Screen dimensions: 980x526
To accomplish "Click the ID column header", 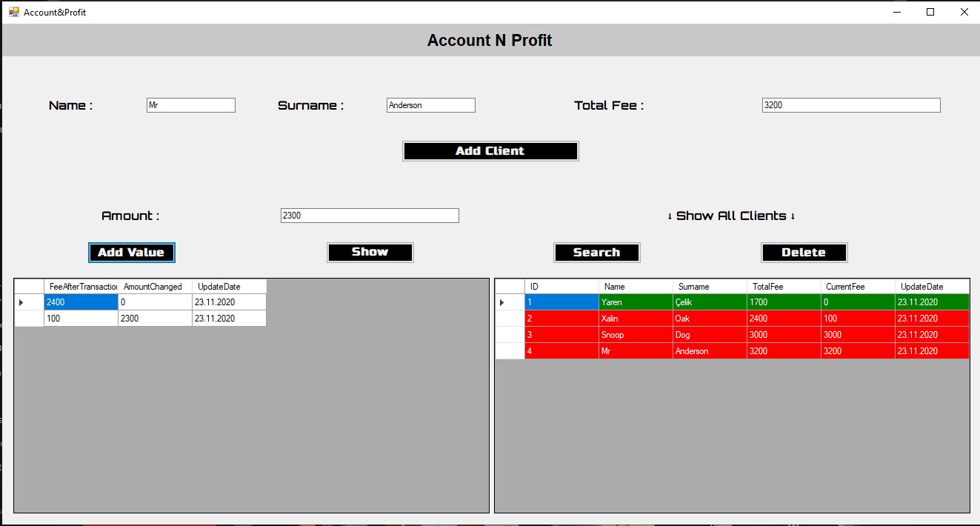I will [x=561, y=287].
